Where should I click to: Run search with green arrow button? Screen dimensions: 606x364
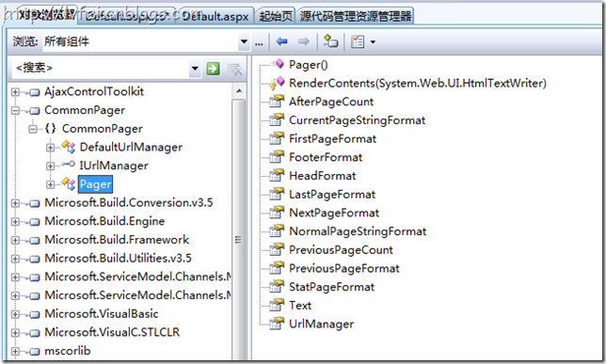(213, 69)
